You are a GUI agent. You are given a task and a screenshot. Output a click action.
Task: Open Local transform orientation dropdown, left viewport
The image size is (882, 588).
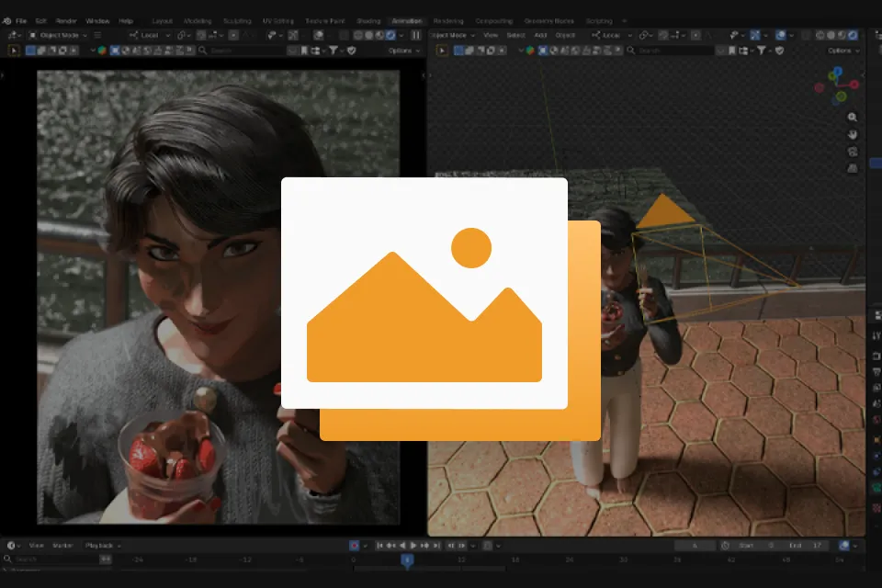pos(150,35)
